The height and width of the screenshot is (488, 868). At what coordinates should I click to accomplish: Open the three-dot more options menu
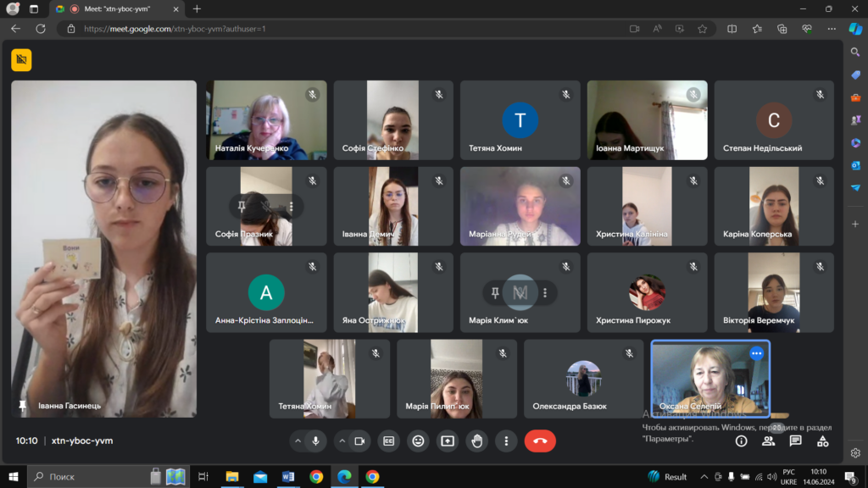click(506, 441)
